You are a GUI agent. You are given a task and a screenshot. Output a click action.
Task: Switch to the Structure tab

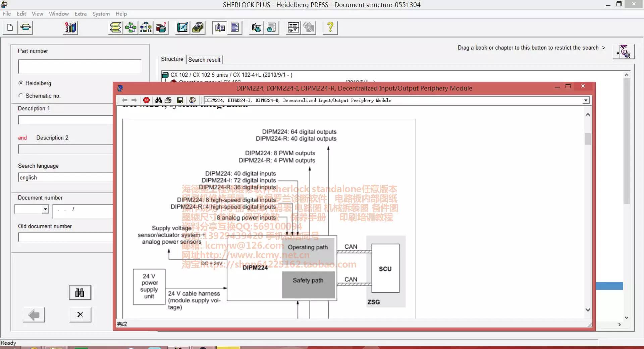pos(172,59)
